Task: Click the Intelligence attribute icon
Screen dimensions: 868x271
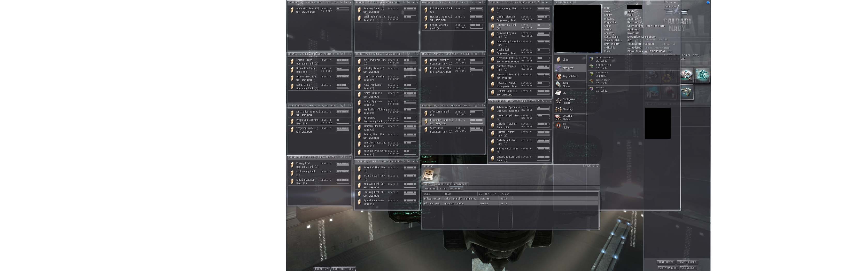Action: (x=591, y=59)
